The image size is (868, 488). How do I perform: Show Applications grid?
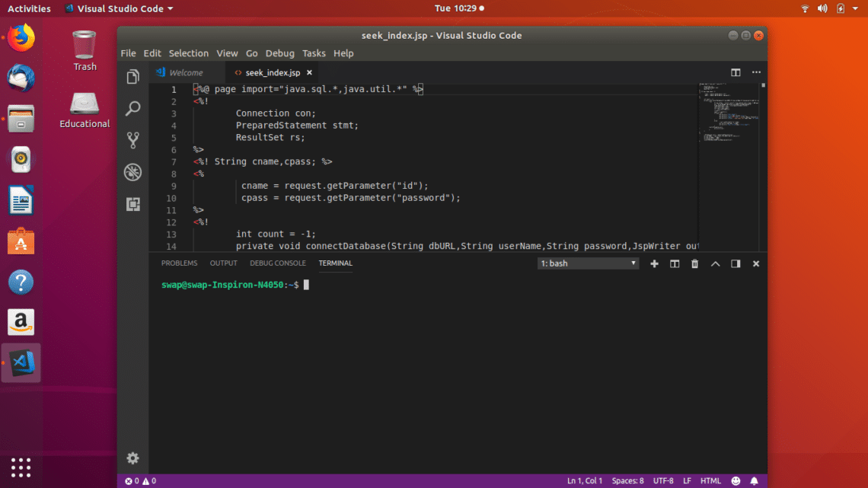(21, 467)
